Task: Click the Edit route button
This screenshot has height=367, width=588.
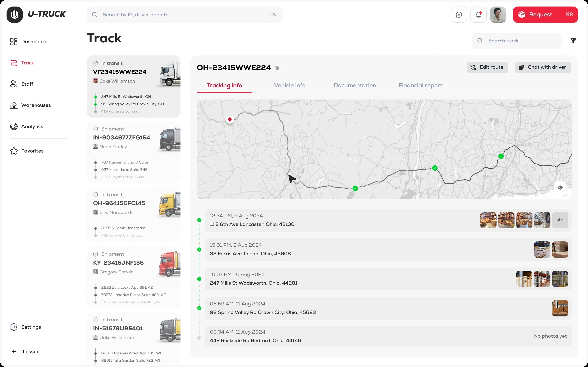Action: pos(487,67)
